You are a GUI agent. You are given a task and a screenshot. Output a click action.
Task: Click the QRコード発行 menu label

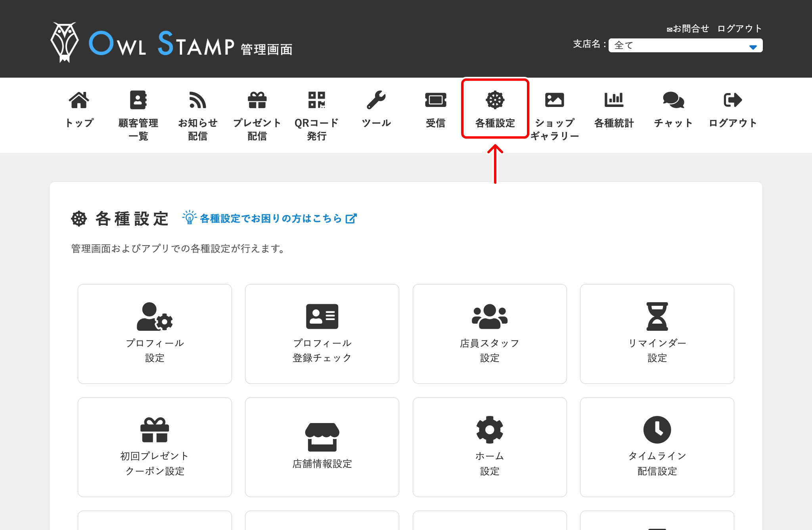click(x=317, y=130)
